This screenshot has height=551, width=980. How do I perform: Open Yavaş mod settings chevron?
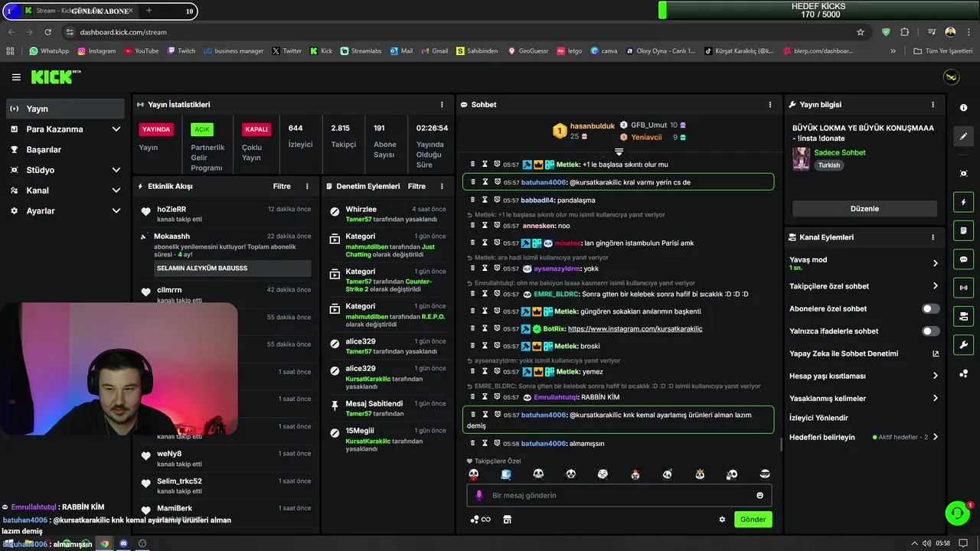(935, 263)
